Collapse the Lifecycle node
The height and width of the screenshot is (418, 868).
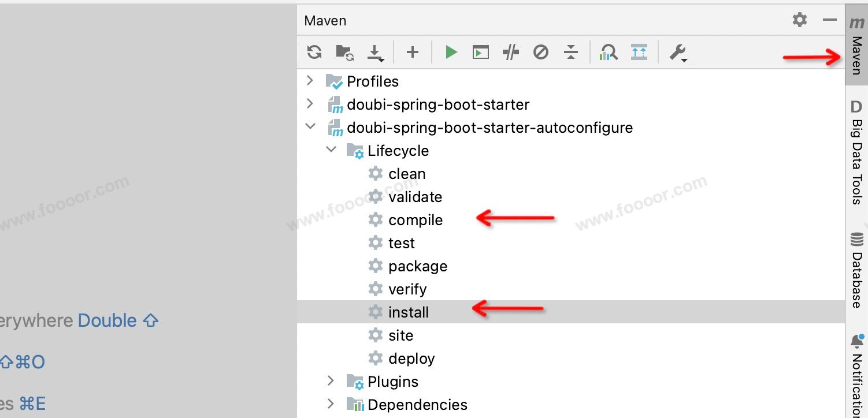pos(331,150)
